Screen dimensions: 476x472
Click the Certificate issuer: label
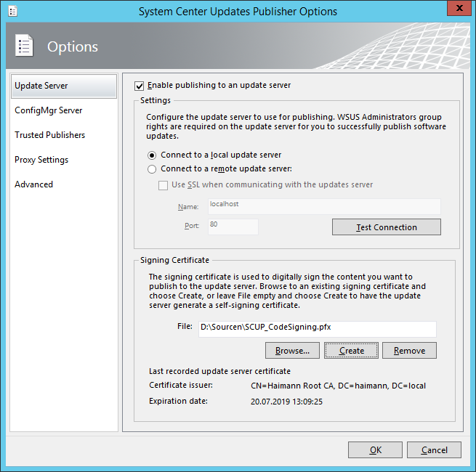coord(181,386)
